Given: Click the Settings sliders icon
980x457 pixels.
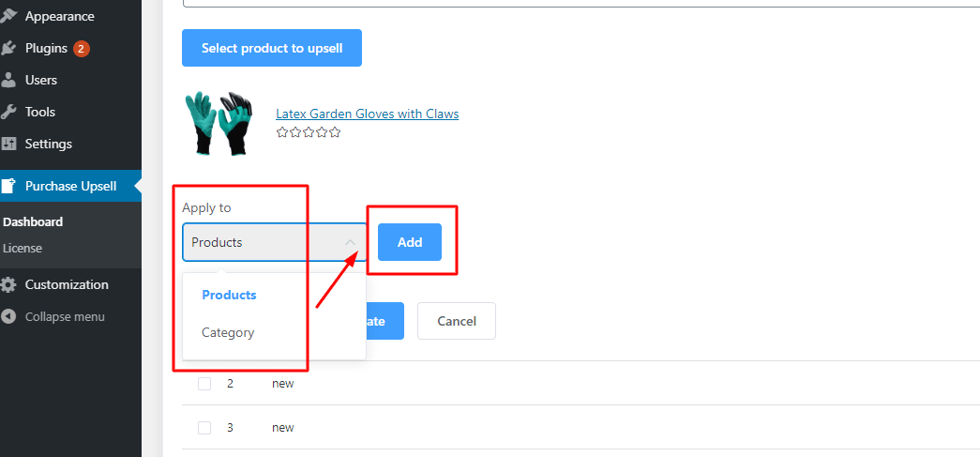Looking at the screenshot, I should 9,144.
